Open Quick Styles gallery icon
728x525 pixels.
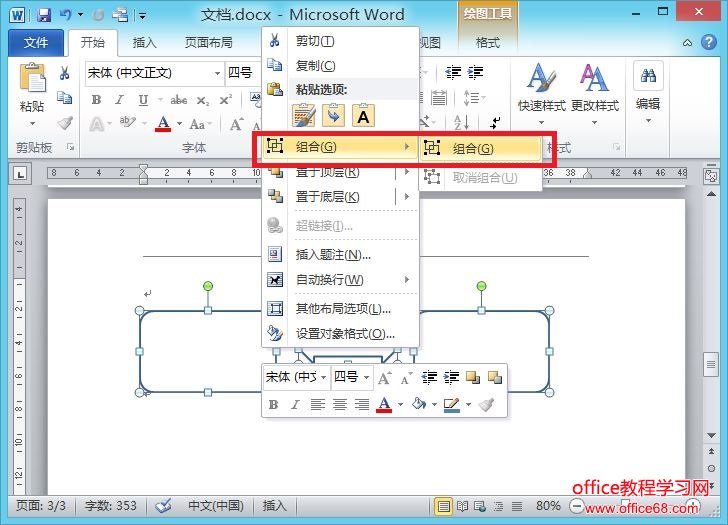coord(541,78)
